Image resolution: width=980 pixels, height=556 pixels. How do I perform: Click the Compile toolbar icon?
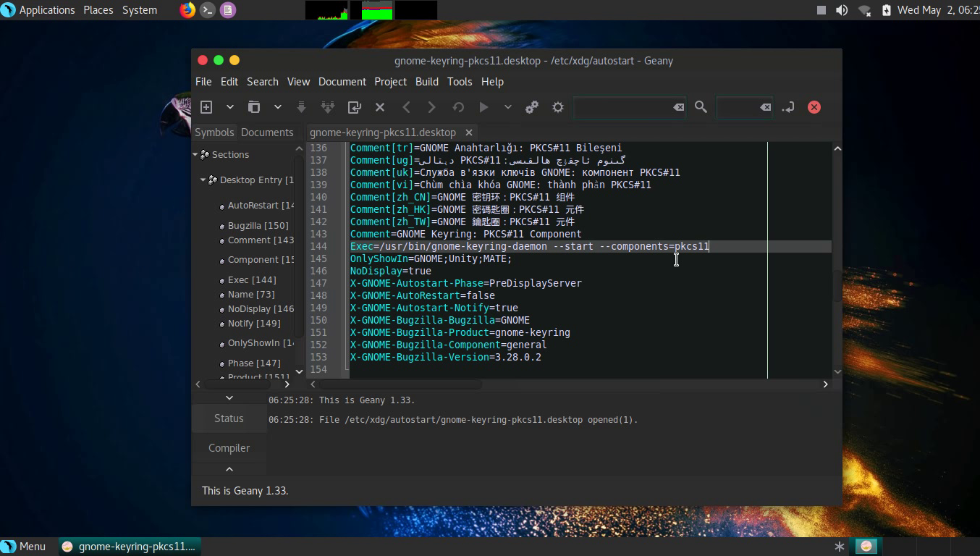(458, 107)
